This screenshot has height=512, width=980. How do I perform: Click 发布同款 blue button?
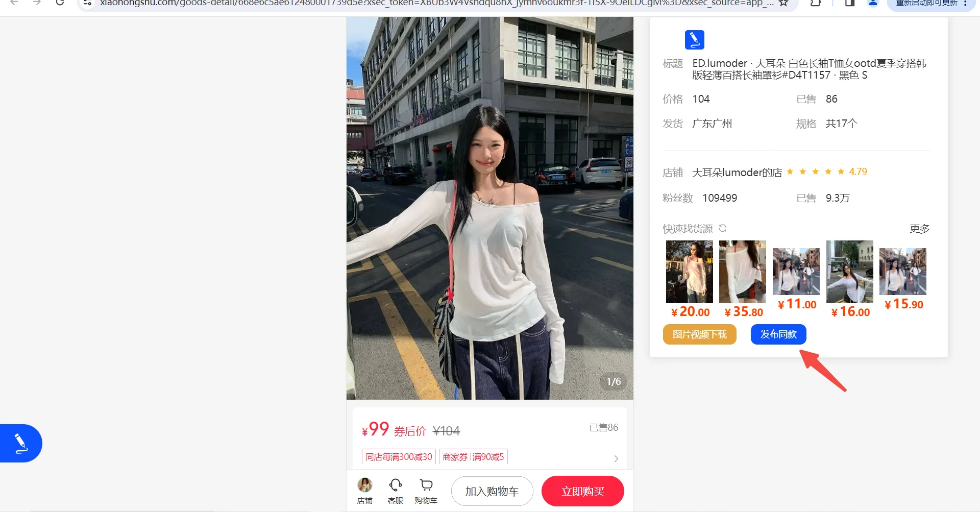778,334
